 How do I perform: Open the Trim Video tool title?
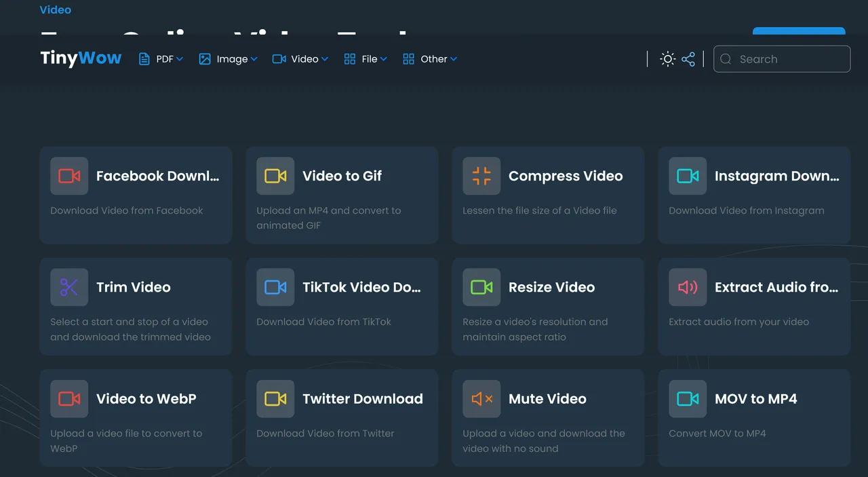[x=134, y=288]
